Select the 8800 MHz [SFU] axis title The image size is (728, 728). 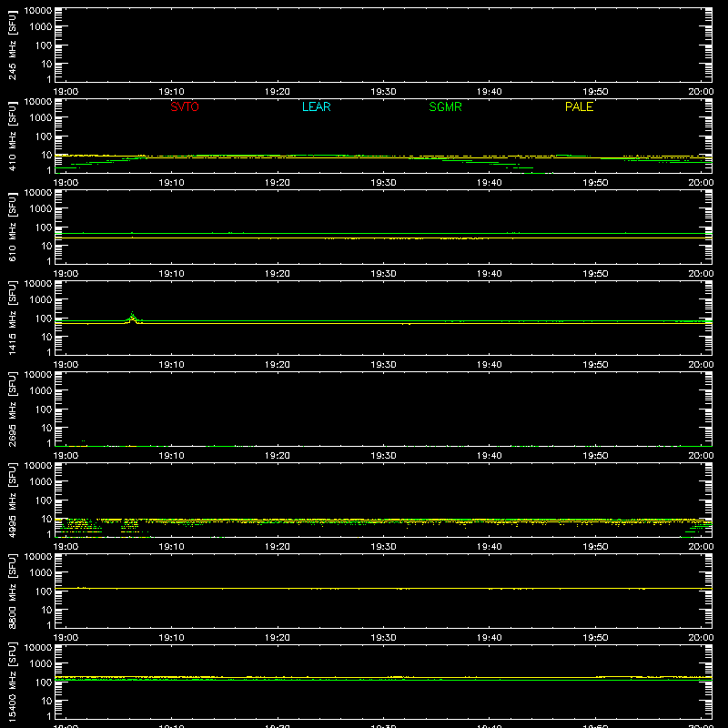12,591
